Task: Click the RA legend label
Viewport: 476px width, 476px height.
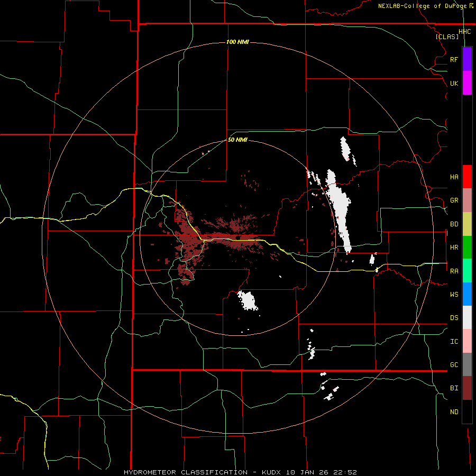Action: coord(454,271)
